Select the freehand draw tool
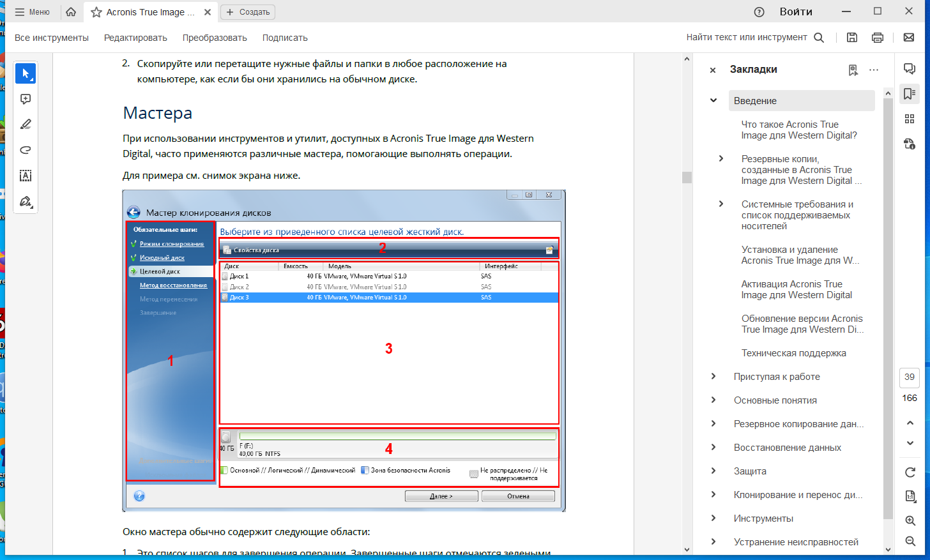The width and height of the screenshot is (930, 560). 26,150
